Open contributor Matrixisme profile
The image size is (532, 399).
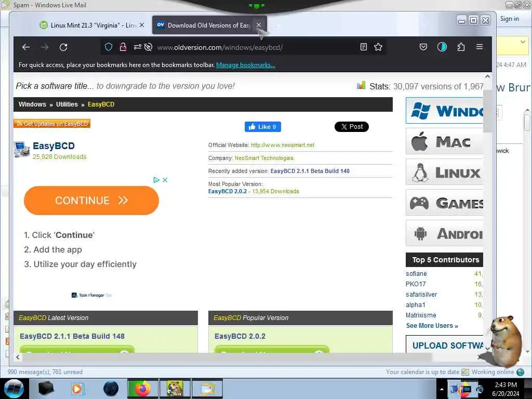tap(421, 315)
